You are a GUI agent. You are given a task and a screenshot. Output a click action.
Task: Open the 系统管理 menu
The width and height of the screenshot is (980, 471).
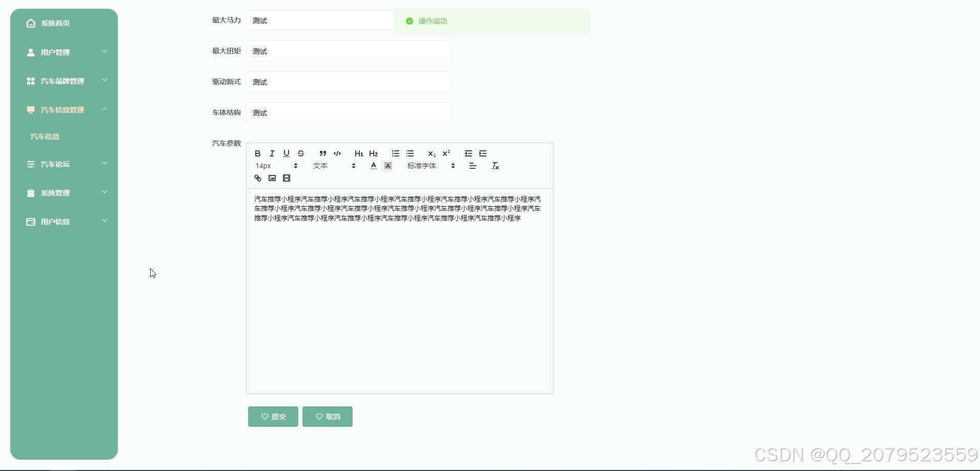tap(64, 193)
